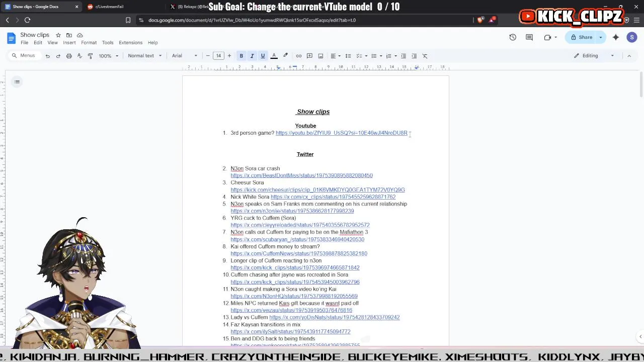Reload the page in the browser

[x=27, y=20]
